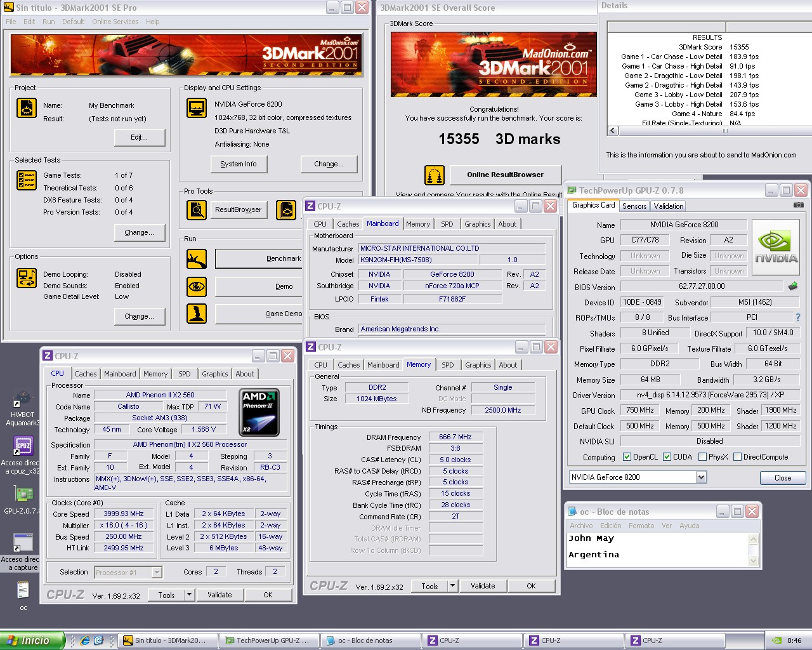Click the Core Speed value 3999.93 MHz
This screenshot has width=812, height=650.
[x=124, y=514]
